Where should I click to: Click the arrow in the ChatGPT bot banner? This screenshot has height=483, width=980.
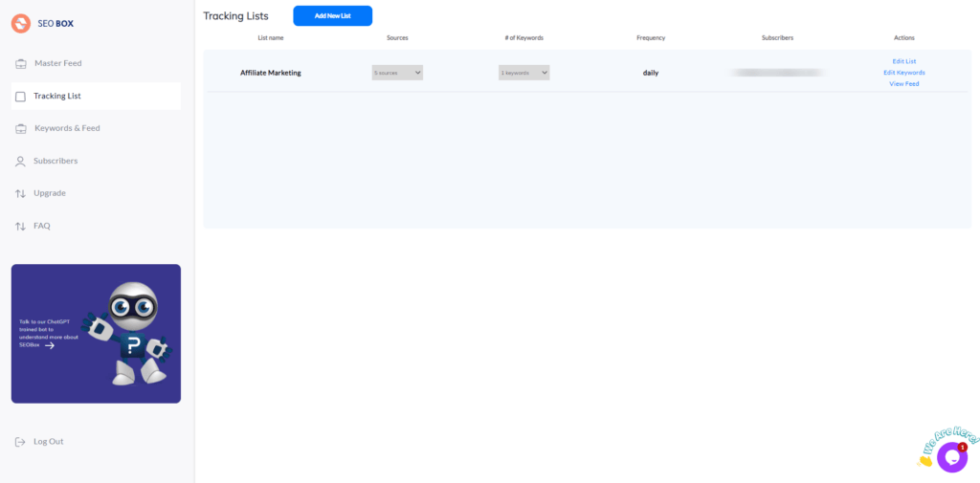coord(50,345)
